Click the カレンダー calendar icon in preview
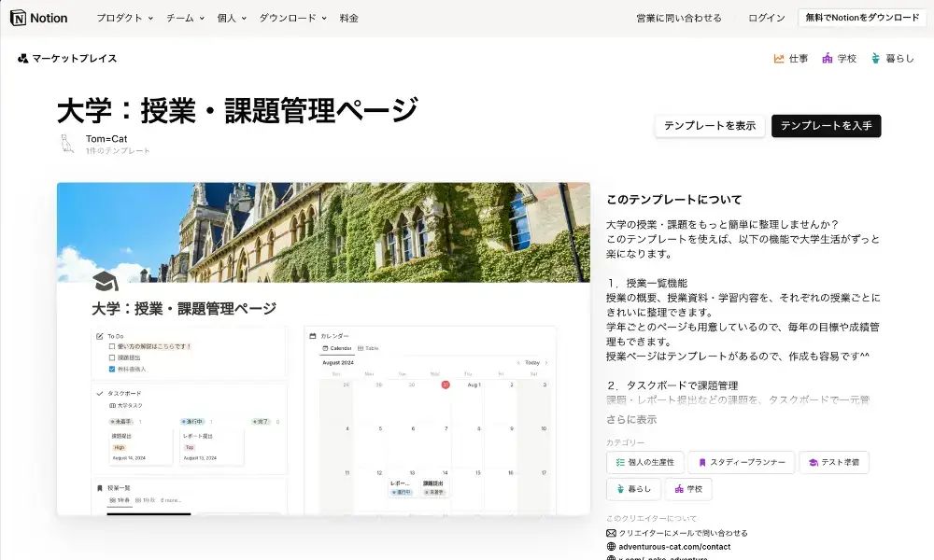This screenshot has width=934, height=560. (x=313, y=336)
